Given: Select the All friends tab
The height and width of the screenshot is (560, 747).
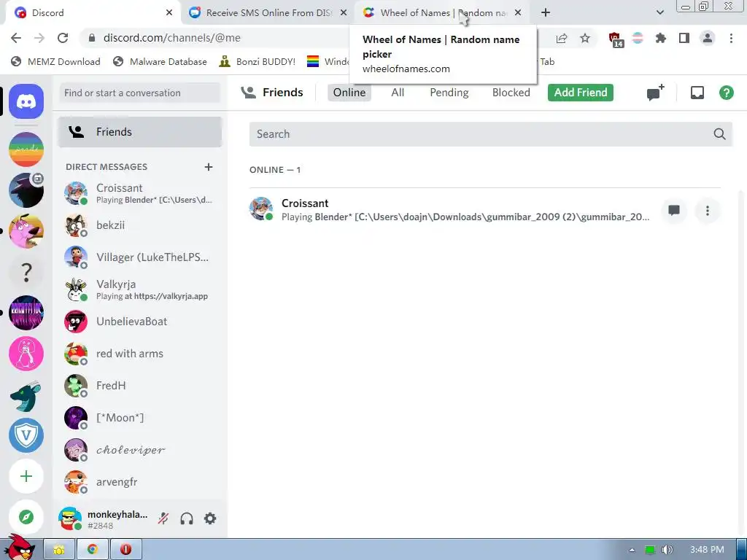Looking at the screenshot, I should 398,93.
